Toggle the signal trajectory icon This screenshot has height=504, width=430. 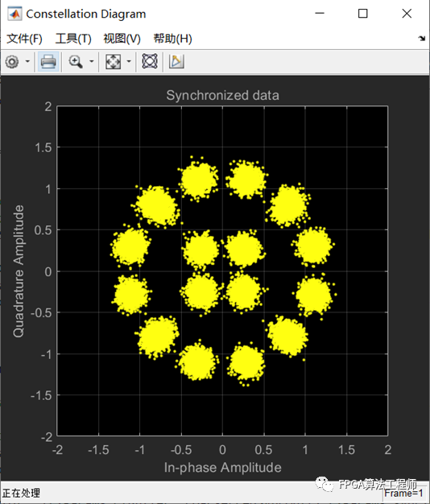(x=150, y=61)
